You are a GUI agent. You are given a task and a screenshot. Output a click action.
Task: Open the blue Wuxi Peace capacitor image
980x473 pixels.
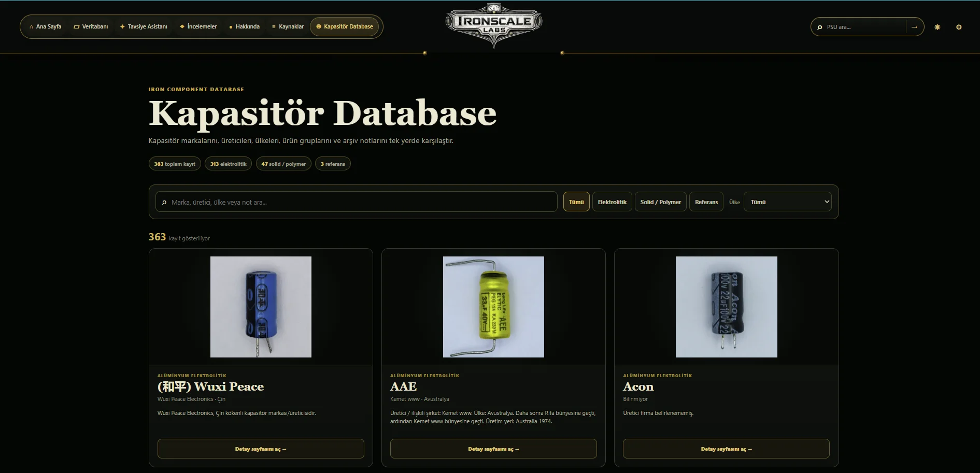[261, 307]
